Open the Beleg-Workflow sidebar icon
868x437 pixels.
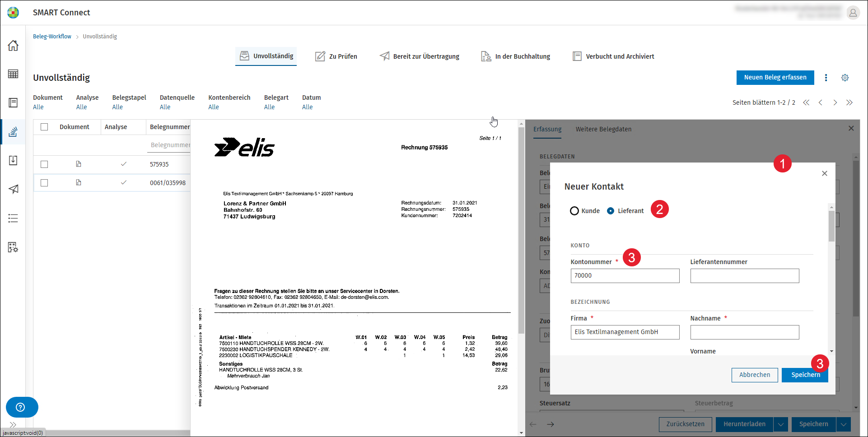tap(13, 132)
